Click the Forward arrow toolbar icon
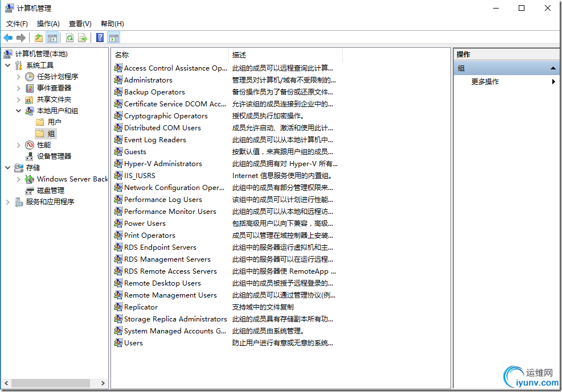 click(21, 38)
